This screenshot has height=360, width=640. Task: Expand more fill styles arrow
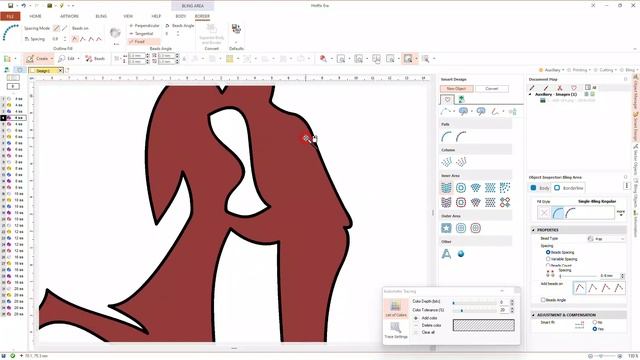tap(620, 213)
